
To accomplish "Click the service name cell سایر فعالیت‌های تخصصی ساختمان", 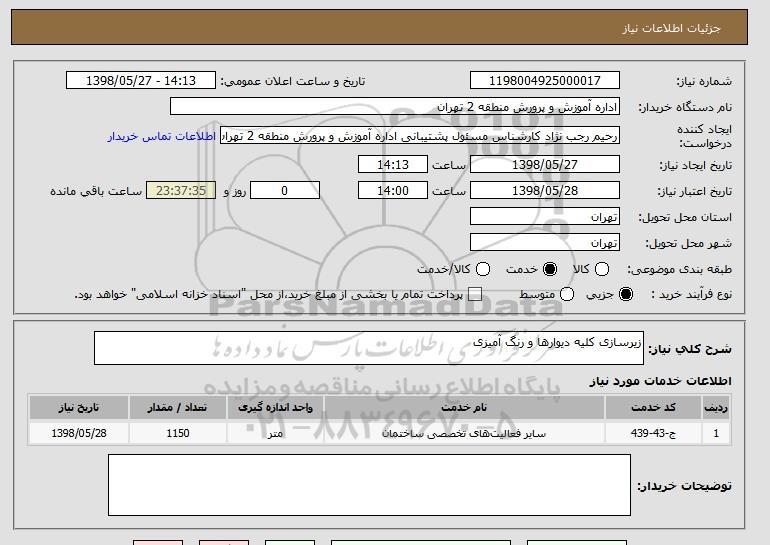I will (x=464, y=433).
